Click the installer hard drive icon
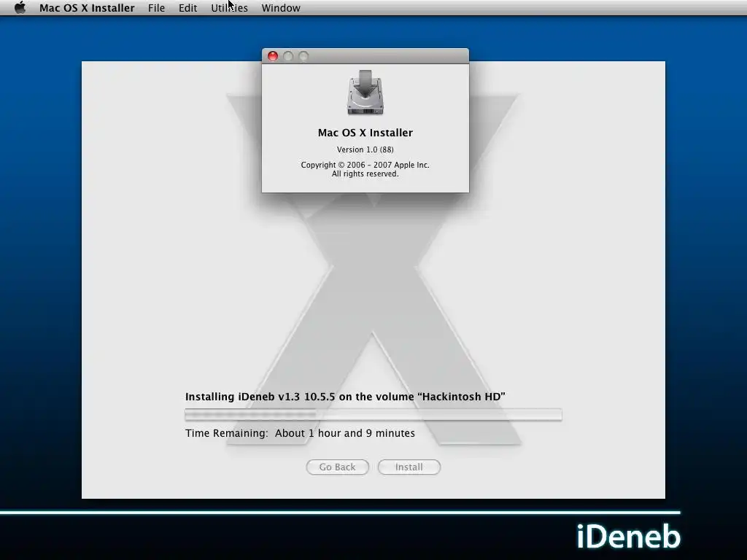 point(365,93)
